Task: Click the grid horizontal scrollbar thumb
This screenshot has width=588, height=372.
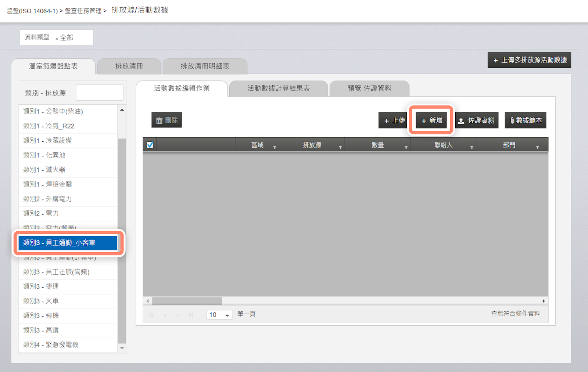Action: (187, 301)
